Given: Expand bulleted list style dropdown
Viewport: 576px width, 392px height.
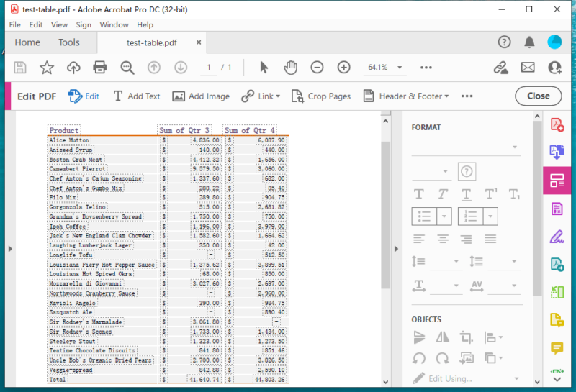Looking at the screenshot, I should click(x=444, y=216).
